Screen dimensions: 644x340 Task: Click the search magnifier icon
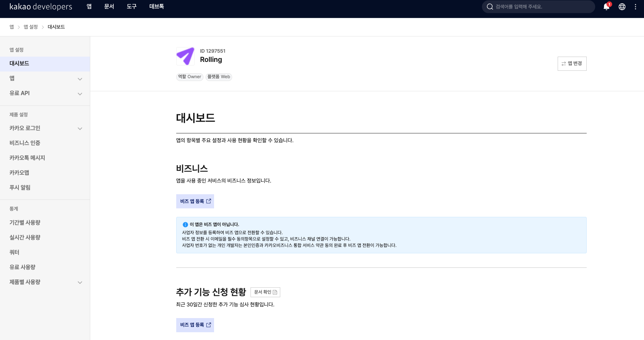[490, 6]
